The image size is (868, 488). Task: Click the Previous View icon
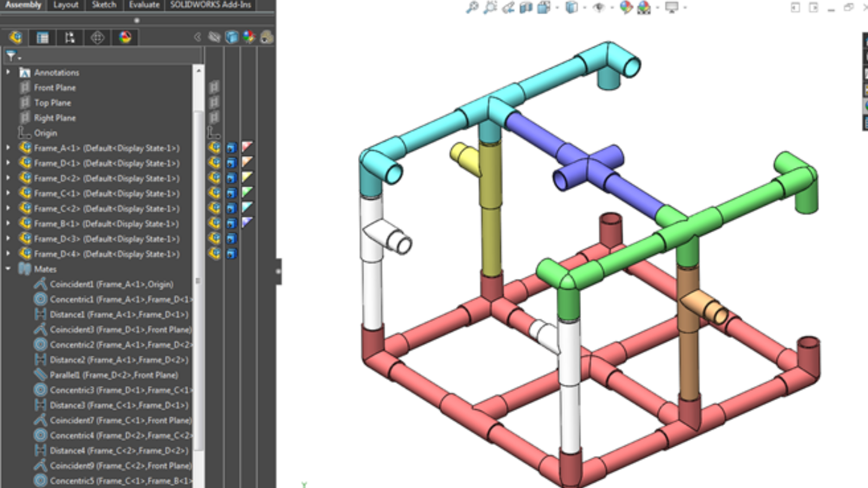[x=508, y=7]
